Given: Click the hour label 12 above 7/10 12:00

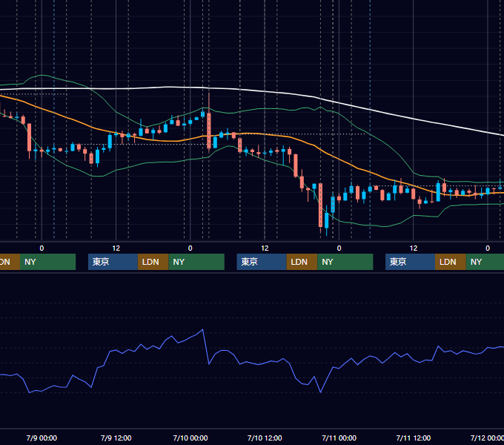Looking at the screenshot, I should pos(265,248).
